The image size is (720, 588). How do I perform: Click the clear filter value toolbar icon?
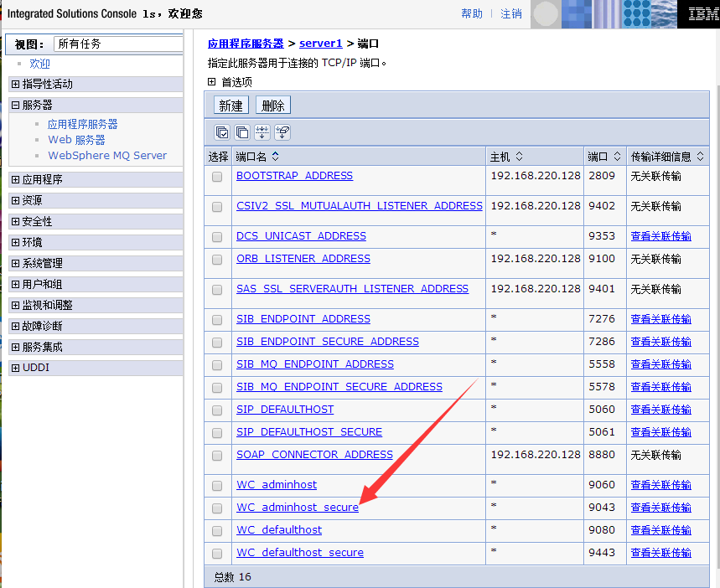[282, 132]
